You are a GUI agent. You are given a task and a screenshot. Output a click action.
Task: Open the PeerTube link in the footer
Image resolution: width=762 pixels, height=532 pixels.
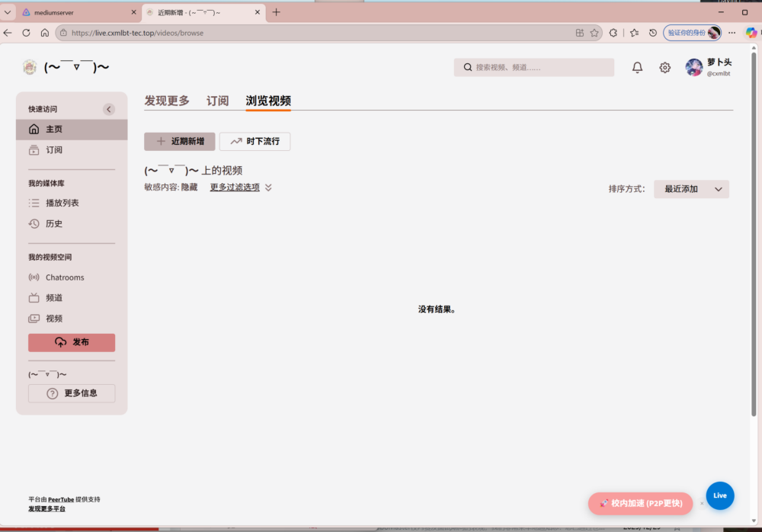(x=61, y=499)
